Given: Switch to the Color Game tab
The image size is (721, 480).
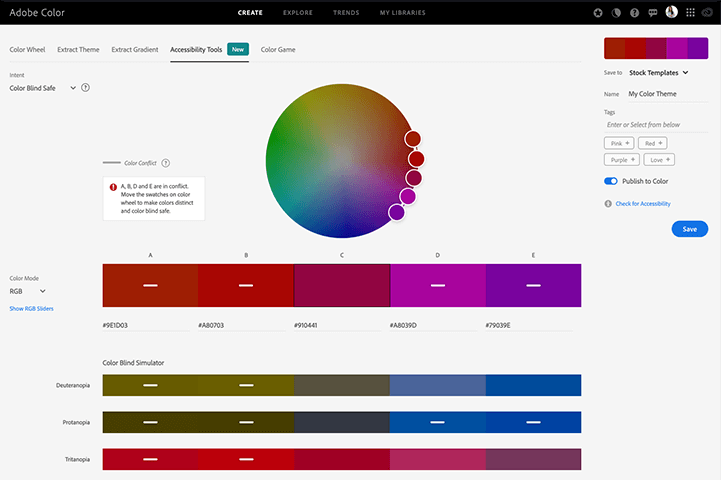Looking at the screenshot, I should (x=278, y=50).
